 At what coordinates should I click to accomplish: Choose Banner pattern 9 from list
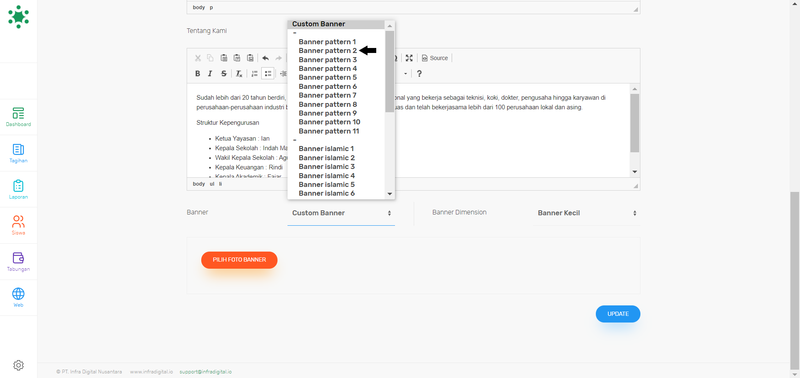coord(328,113)
